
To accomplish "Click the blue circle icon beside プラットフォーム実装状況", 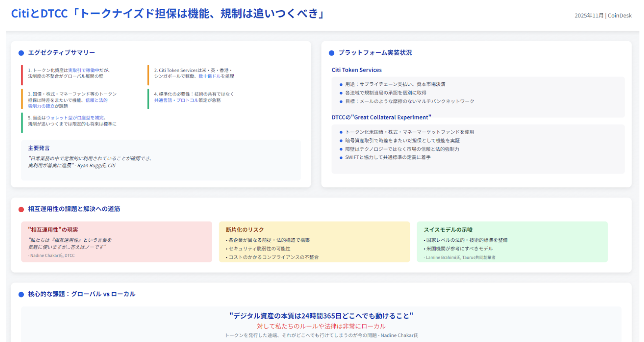I will click(x=331, y=53).
